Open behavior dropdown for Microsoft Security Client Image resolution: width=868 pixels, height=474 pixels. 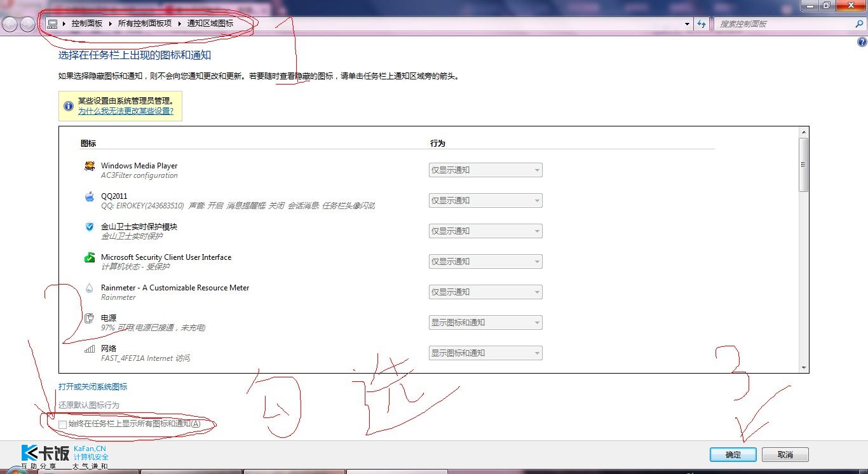point(485,262)
